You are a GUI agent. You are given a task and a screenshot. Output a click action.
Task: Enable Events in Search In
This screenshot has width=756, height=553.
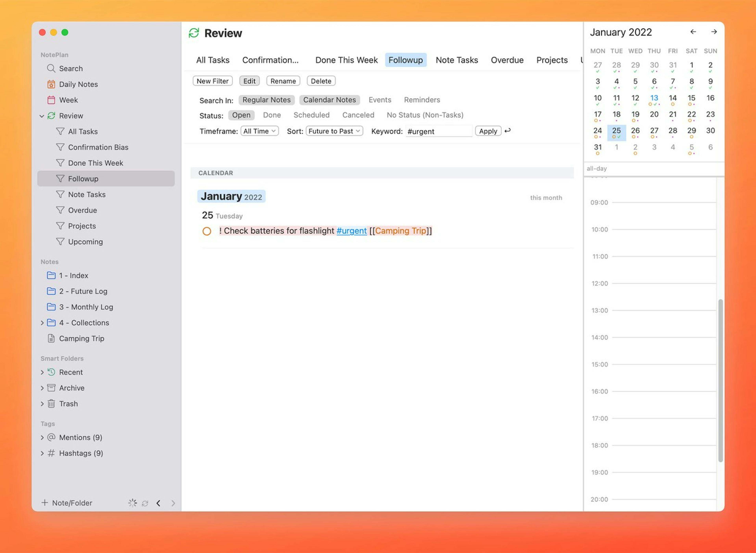tap(380, 100)
